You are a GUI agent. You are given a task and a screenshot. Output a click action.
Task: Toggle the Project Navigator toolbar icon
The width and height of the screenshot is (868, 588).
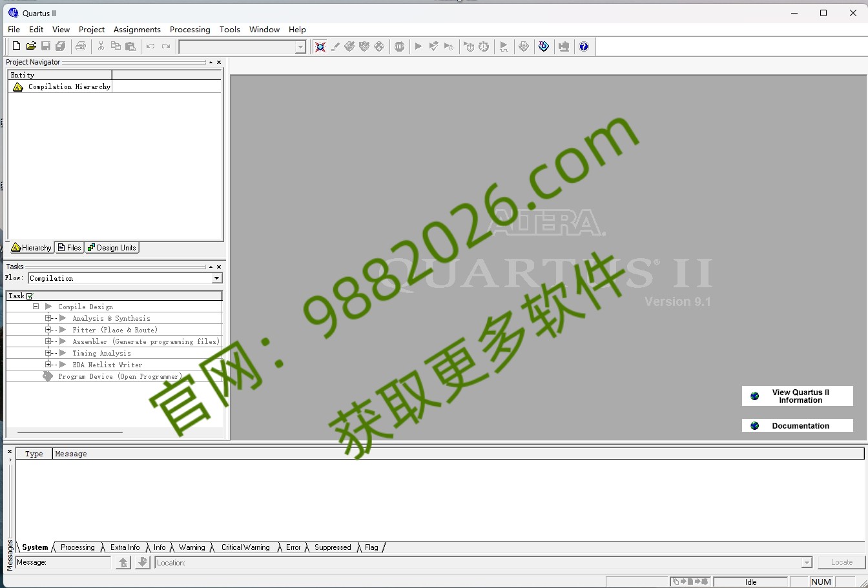coord(320,46)
